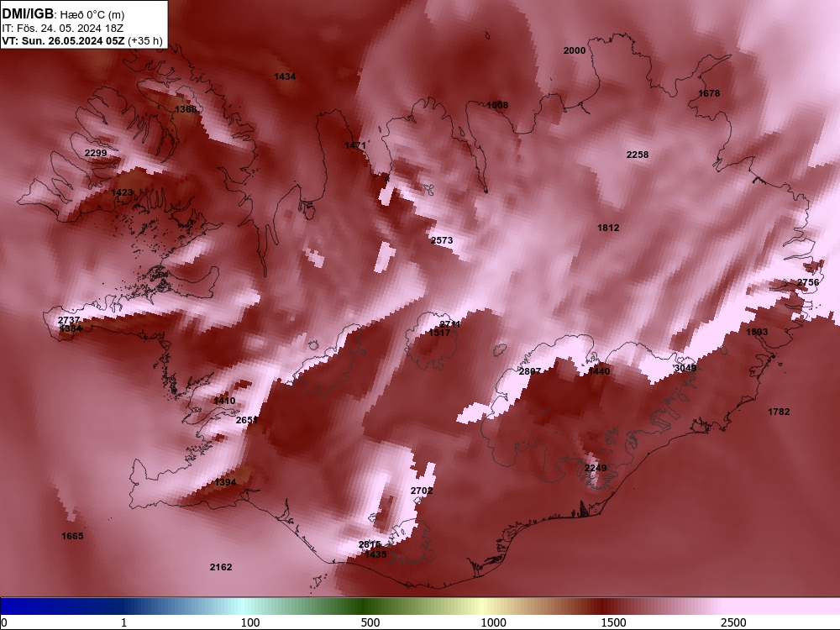The width and height of the screenshot is (840, 630).
Task: Click the 1782 height label offshore
Action: [x=779, y=412]
